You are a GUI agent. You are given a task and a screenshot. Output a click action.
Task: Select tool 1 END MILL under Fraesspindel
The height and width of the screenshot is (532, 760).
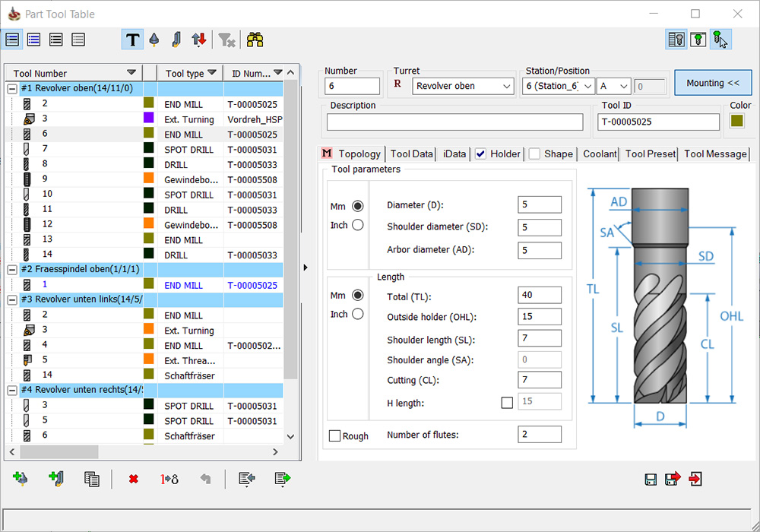point(144,285)
